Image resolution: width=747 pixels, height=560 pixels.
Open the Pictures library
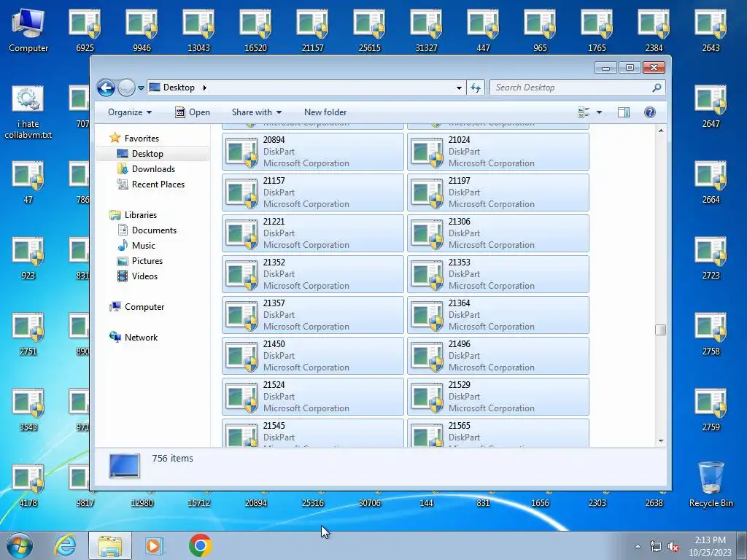point(147,261)
